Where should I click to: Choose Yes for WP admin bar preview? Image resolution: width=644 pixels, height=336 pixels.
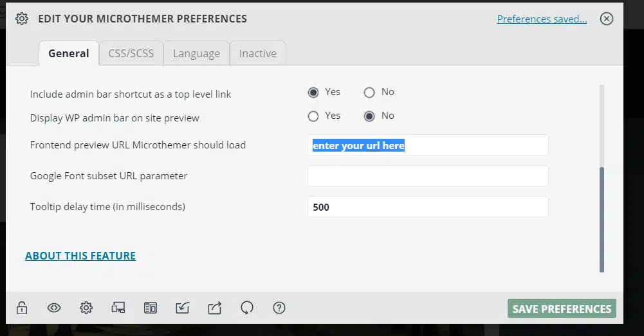point(313,116)
